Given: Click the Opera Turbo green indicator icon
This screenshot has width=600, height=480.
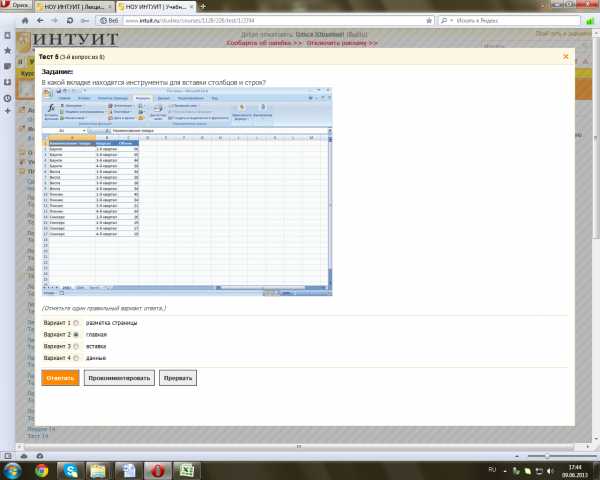Looking at the screenshot, I should click(590, 21).
